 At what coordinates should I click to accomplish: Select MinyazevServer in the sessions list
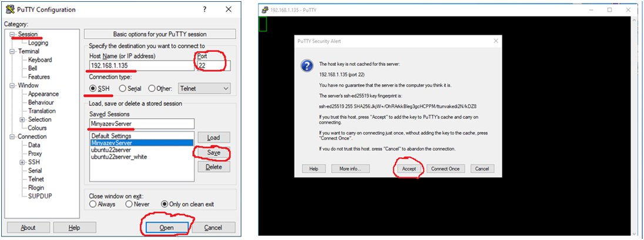[141, 142]
